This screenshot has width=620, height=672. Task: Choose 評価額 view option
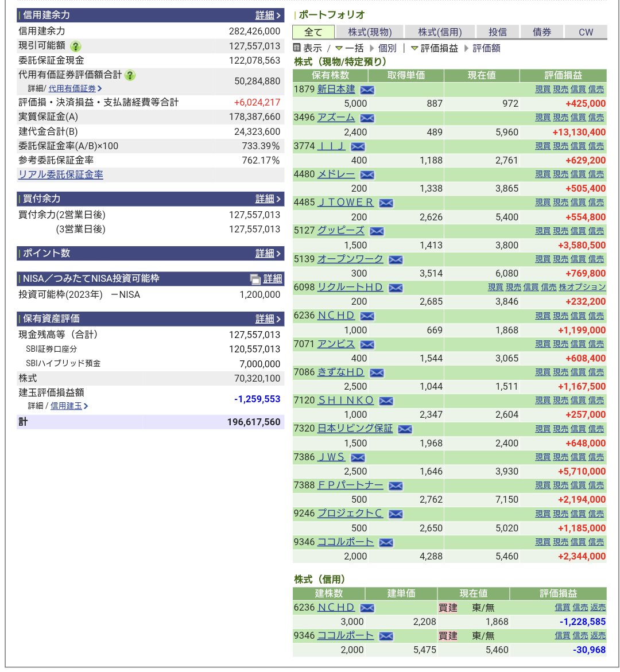(x=486, y=48)
